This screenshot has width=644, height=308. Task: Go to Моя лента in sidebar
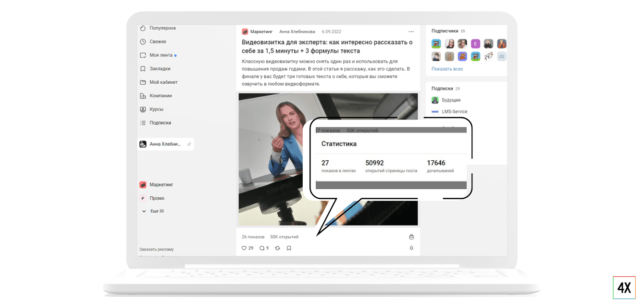click(x=158, y=55)
